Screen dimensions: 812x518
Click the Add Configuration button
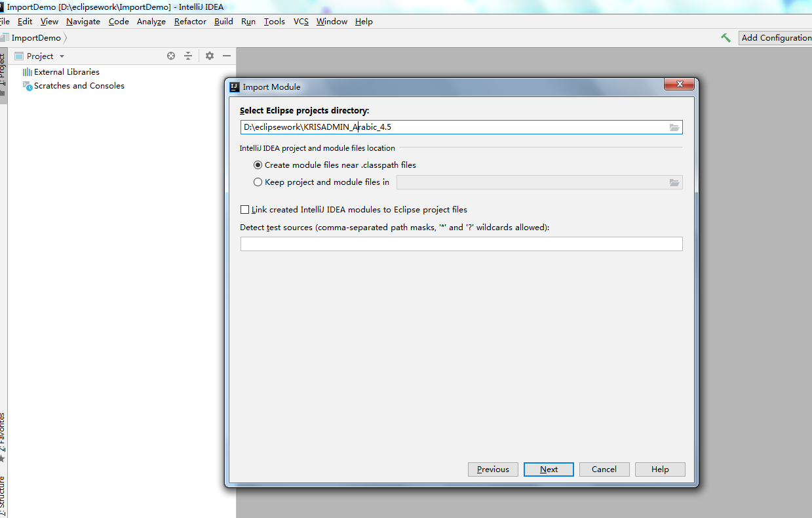pyautogui.click(x=775, y=38)
